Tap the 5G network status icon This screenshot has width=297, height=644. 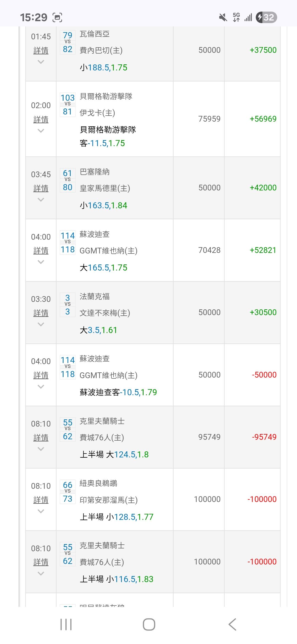tap(236, 17)
